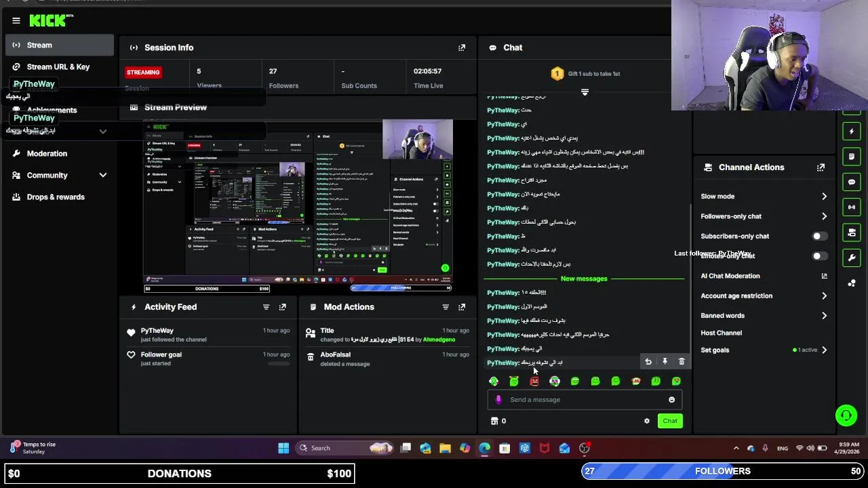Pop out the Session Info panel

click(x=462, y=47)
